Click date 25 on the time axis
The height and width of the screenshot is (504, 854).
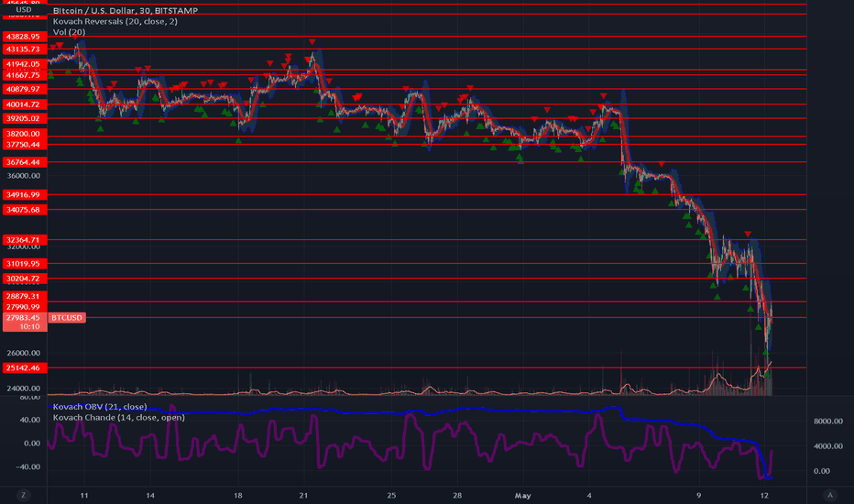coord(391,496)
